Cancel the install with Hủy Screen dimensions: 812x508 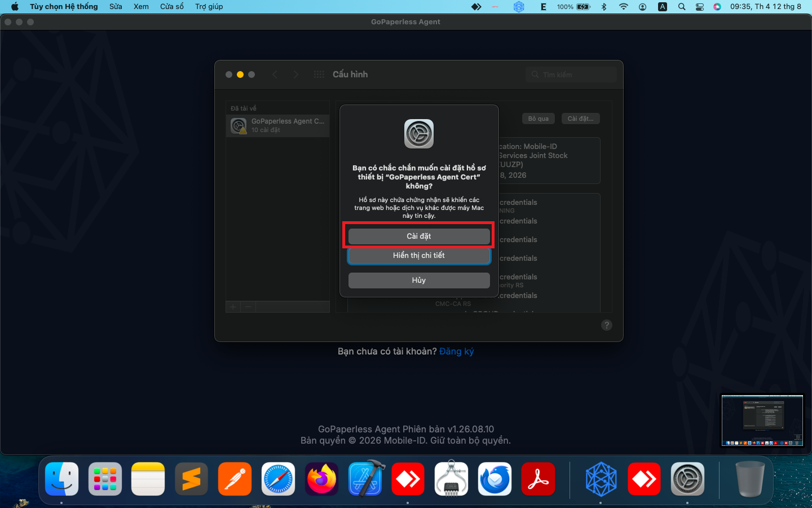click(x=419, y=281)
